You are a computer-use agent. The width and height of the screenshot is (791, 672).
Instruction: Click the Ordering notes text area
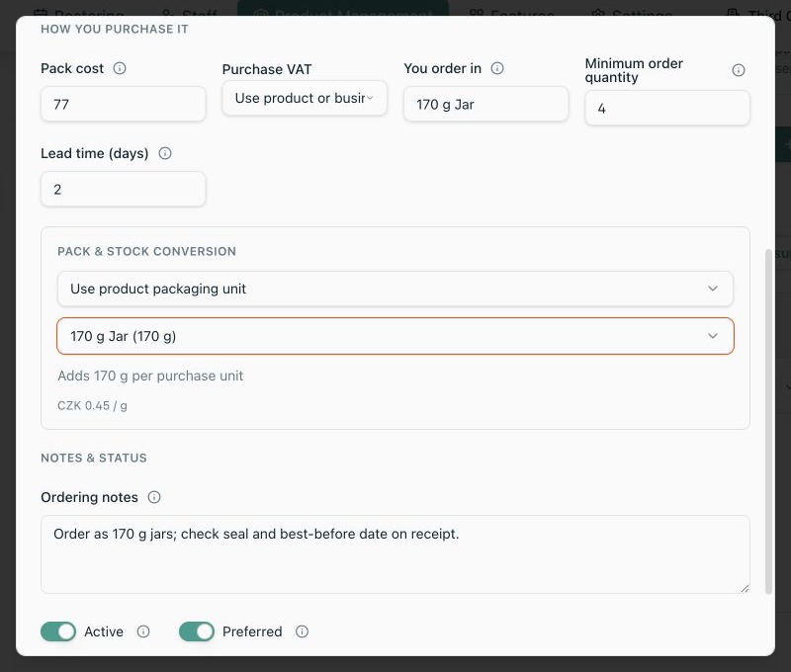click(395, 554)
